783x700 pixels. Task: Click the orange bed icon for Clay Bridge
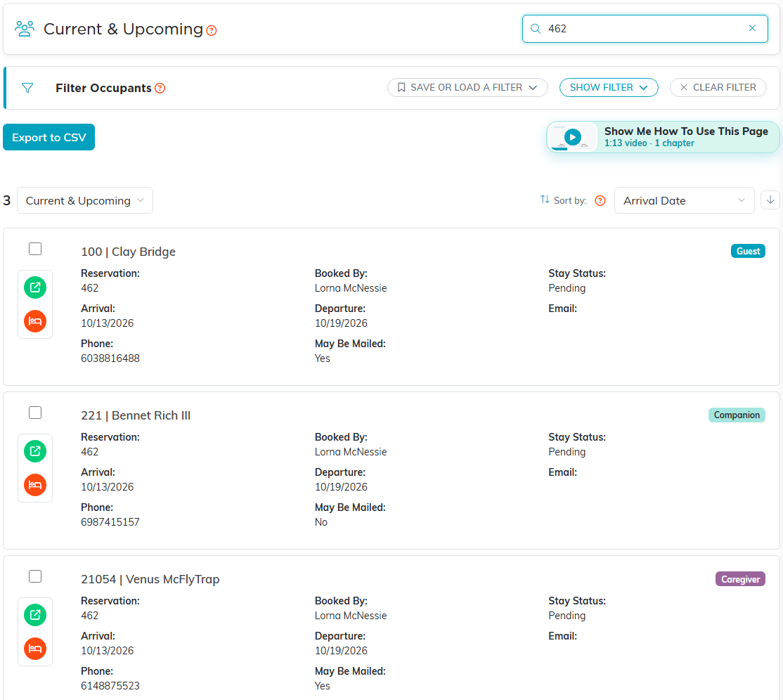point(35,321)
